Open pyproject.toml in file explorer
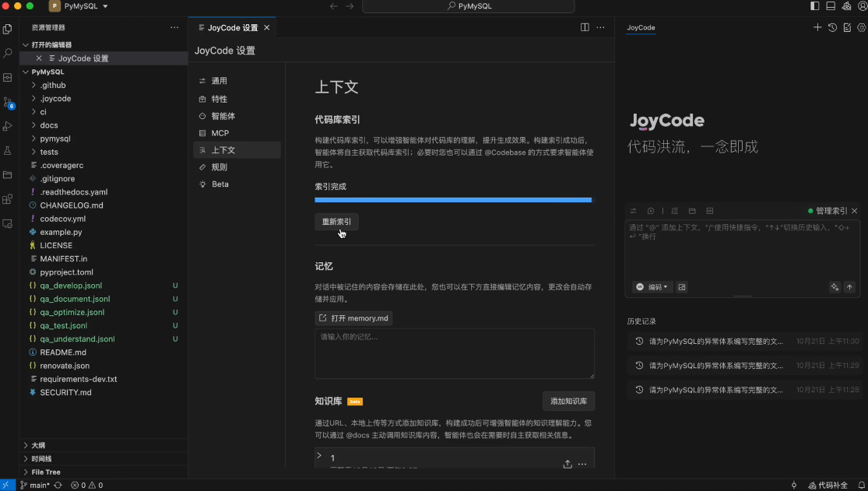This screenshot has height=491, width=868. click(66, 272)
